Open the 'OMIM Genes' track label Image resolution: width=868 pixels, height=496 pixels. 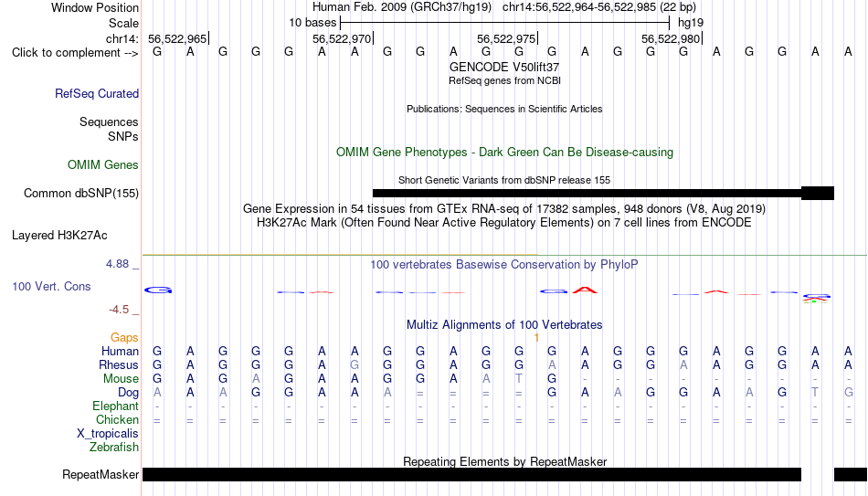point(103,165)
